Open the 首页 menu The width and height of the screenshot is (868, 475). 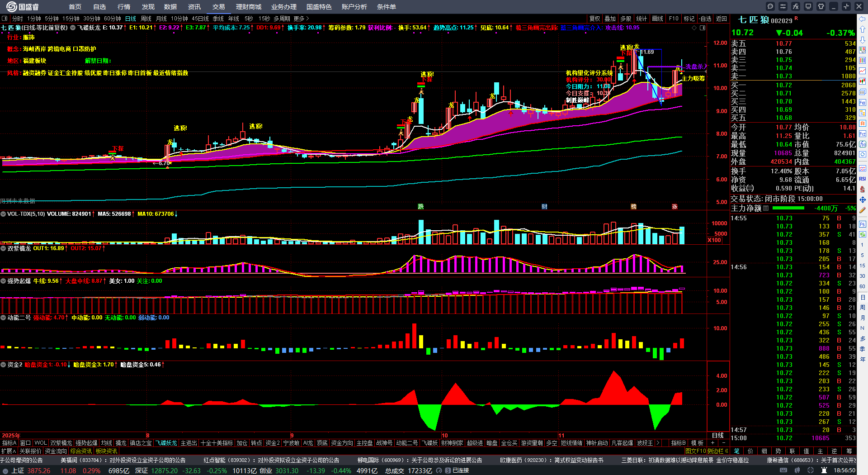point(75,7)
